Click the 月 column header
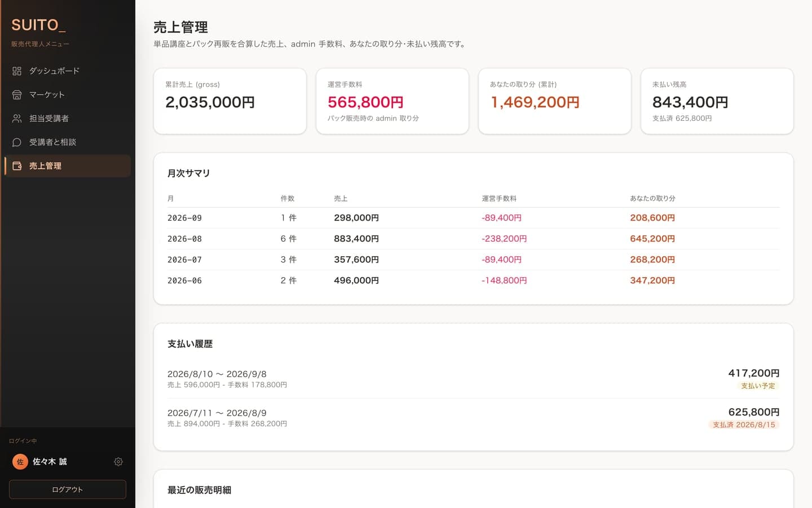Image resolution: width=812 pixels, height=508 pixels. (170, 199)
